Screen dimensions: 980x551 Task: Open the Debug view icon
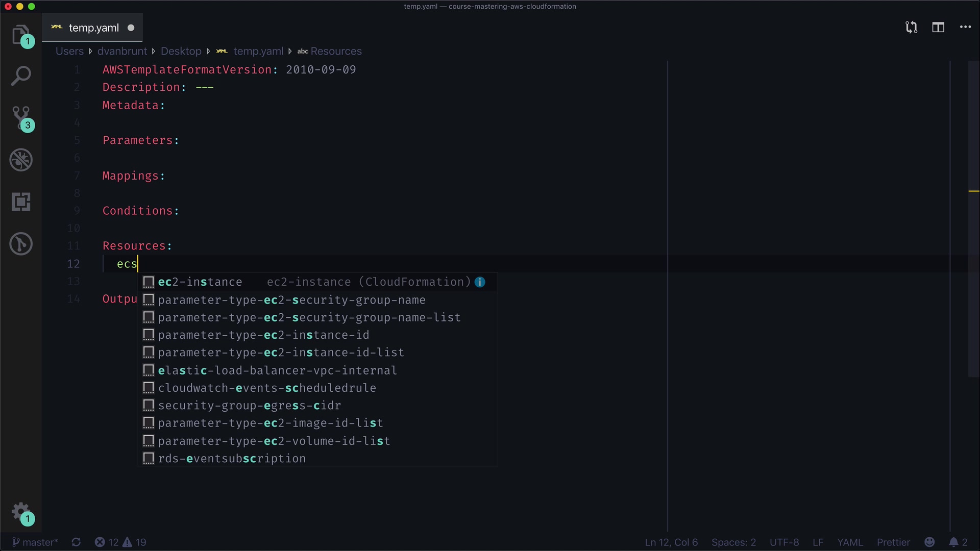(x=21, y=160)
